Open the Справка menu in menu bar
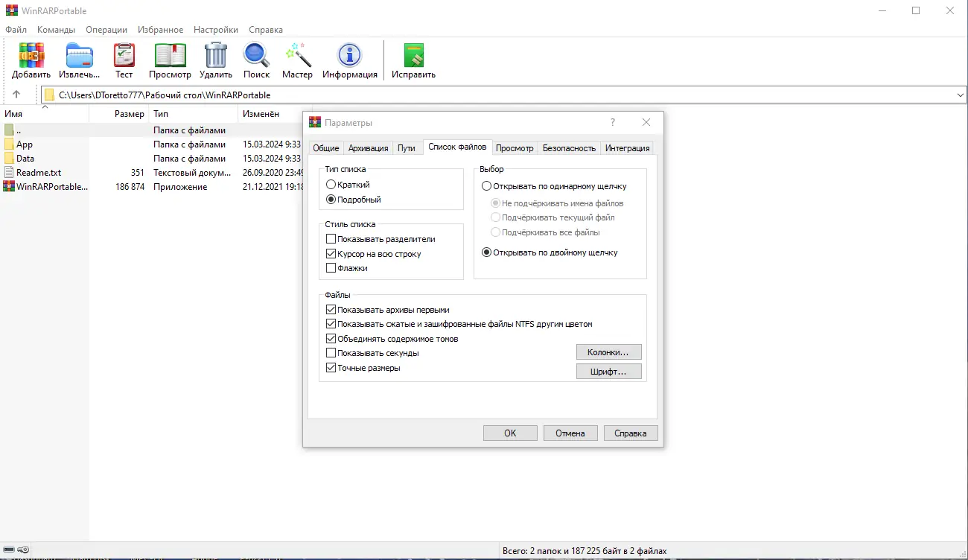 tap(266, 30)
